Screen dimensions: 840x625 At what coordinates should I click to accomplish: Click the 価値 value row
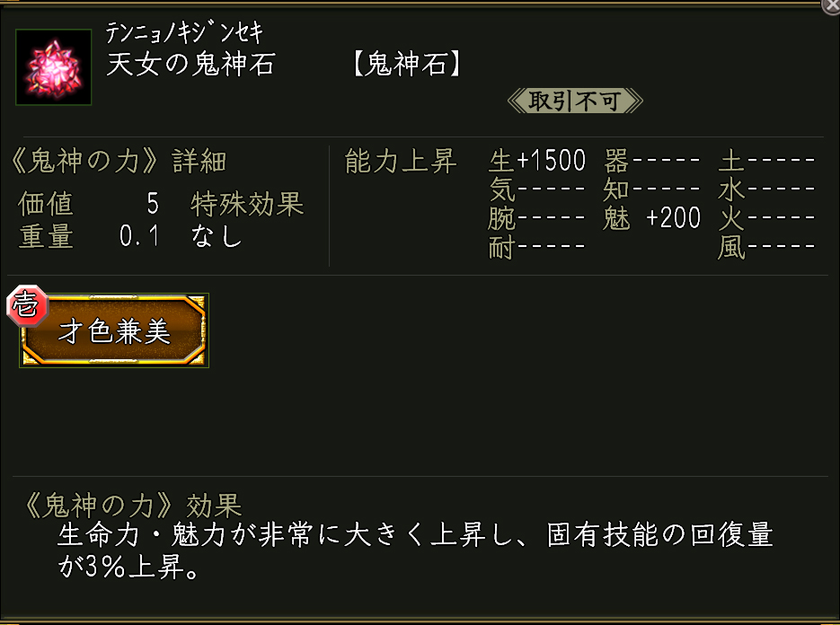point(89,204)
